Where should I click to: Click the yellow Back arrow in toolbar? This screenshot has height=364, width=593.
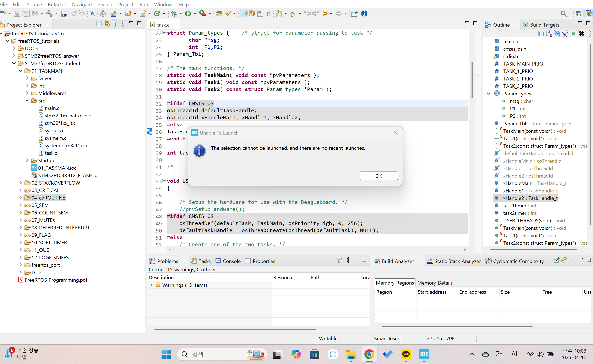324,14
